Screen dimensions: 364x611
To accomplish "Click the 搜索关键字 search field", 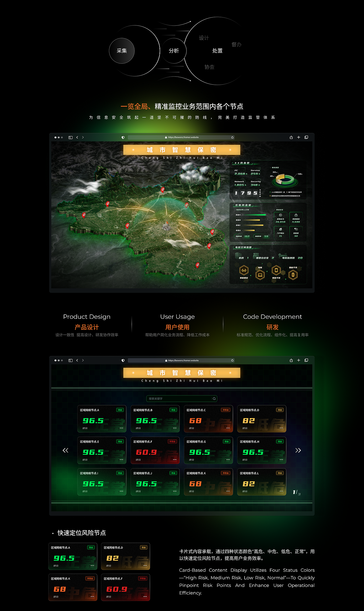I will pyautogui.click(x=182, y=399).
